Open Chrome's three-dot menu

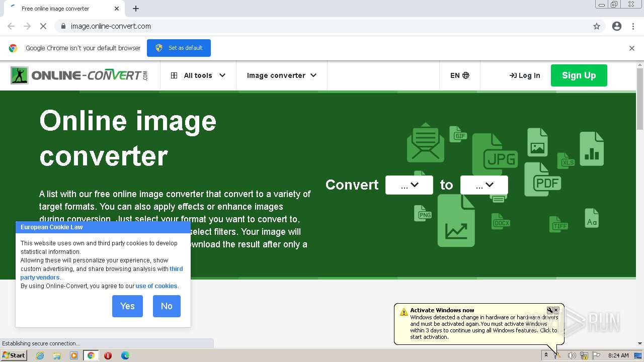(x=633, y=26)
